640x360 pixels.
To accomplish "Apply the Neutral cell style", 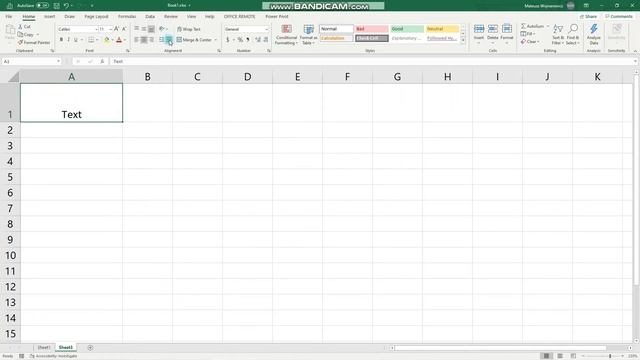I will point(442,29).
